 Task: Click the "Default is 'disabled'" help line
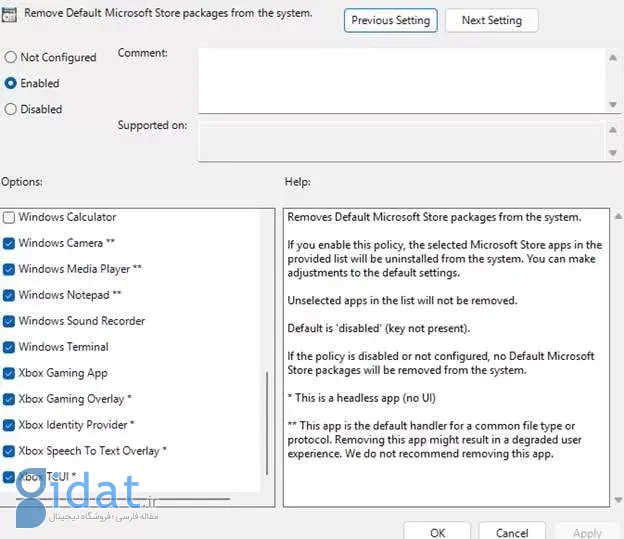pos(378,328)
